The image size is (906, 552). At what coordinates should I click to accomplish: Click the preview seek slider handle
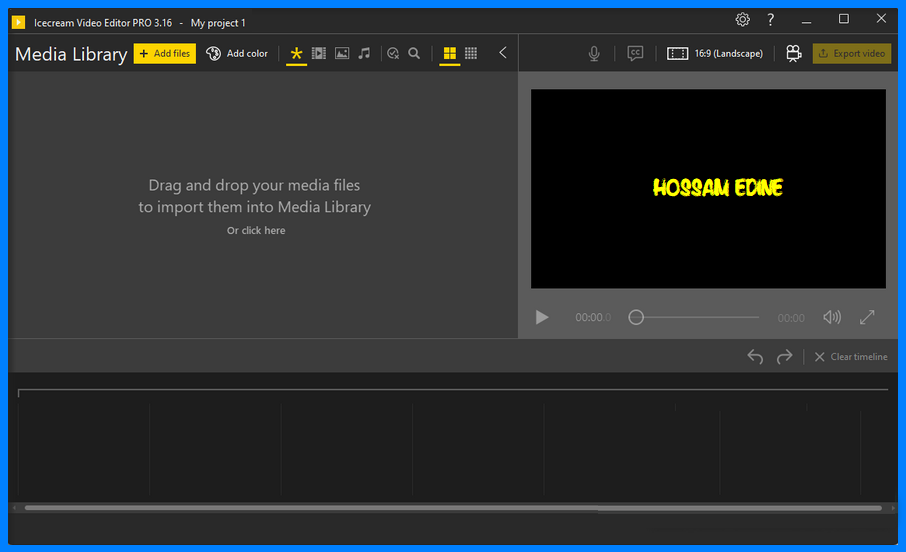point(636,317)
